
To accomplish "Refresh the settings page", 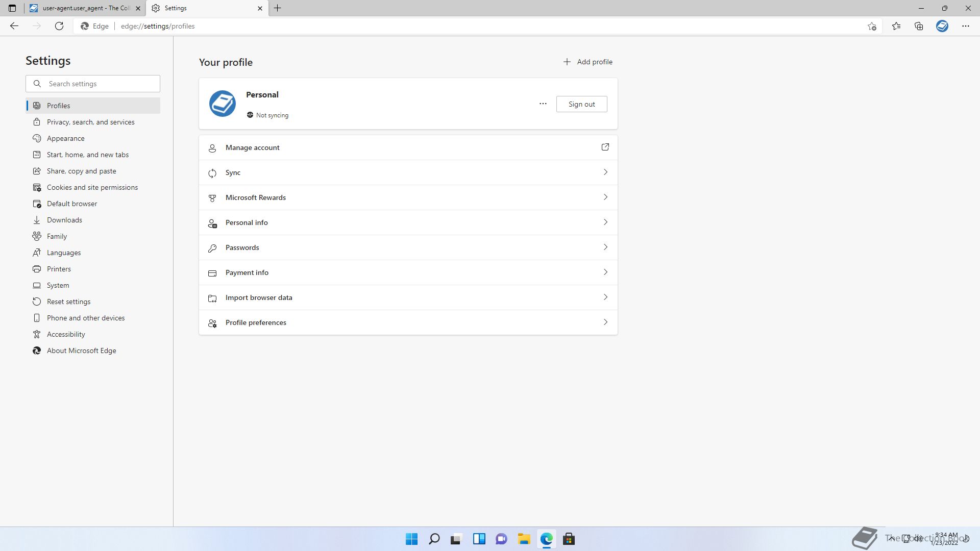I will [59, 26].
